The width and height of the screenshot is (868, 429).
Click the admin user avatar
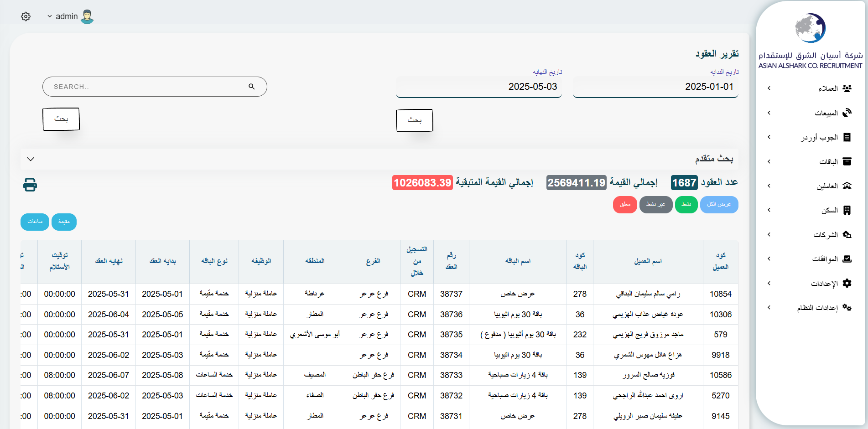point(87,17)
